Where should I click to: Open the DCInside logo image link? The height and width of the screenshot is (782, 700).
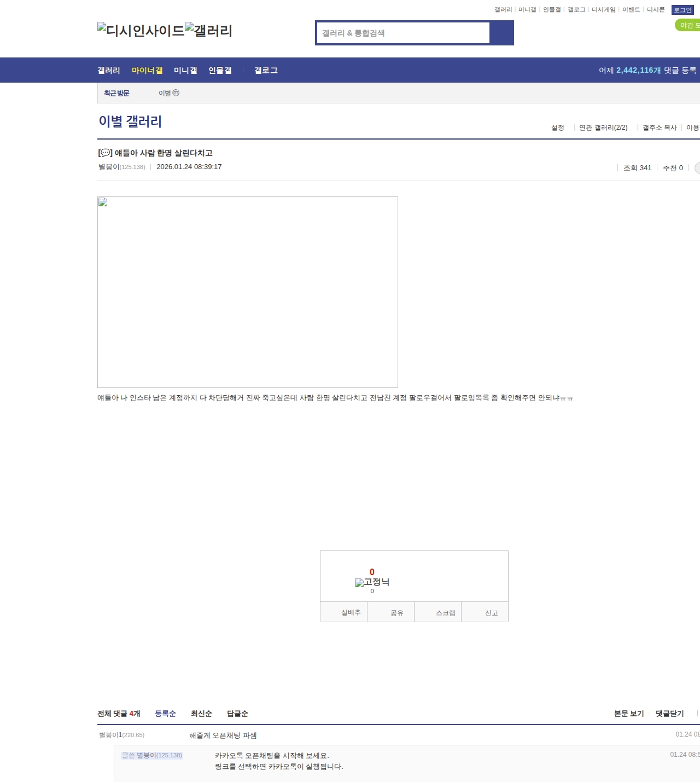[x=141, y=30]
